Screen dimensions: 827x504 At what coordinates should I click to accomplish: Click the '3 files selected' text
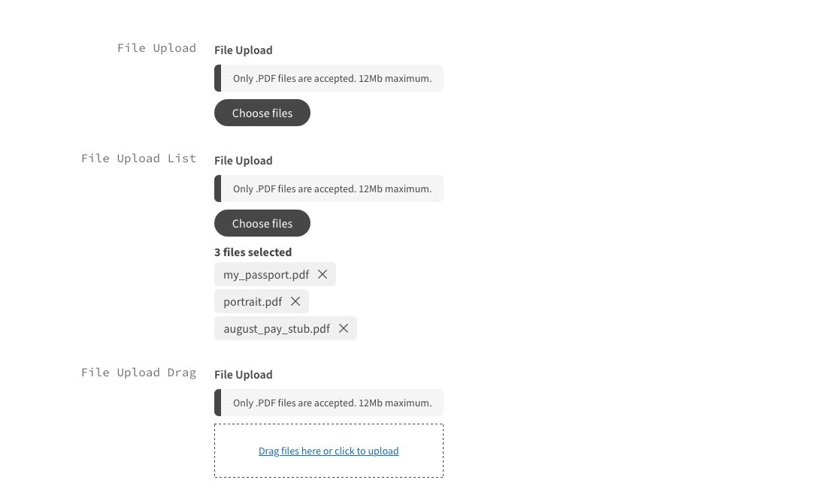(253, 252)
